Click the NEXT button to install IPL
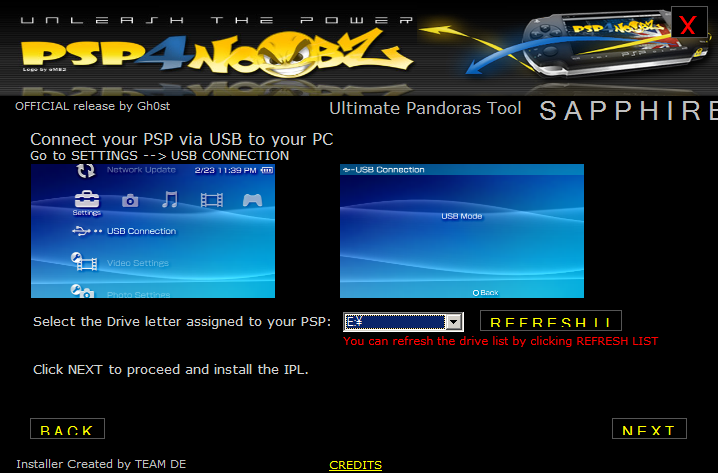 [649, 429]
